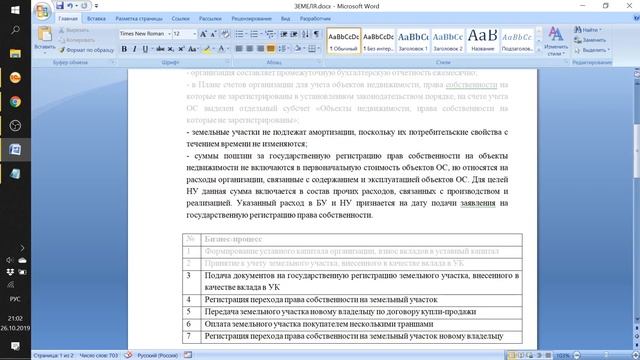
Task: Decrease paragraph indent
Action: pyautogui.click(x=284, y=34)
